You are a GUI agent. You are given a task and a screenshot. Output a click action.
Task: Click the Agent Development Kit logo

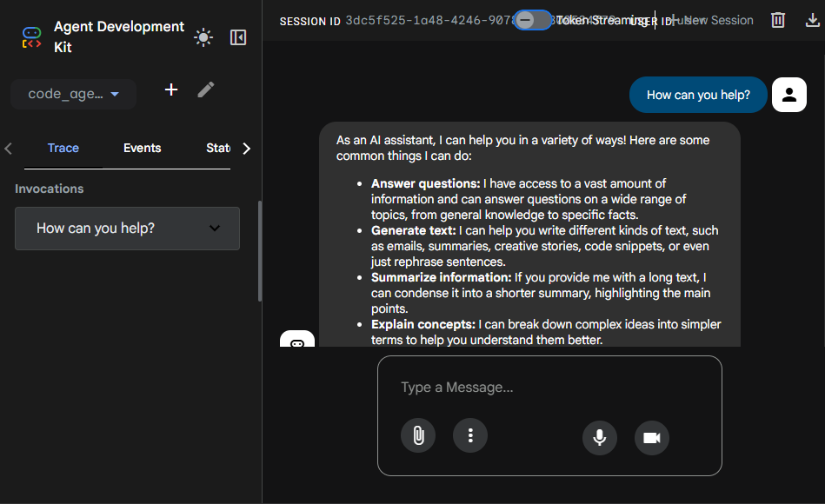(x=31, y=36)
